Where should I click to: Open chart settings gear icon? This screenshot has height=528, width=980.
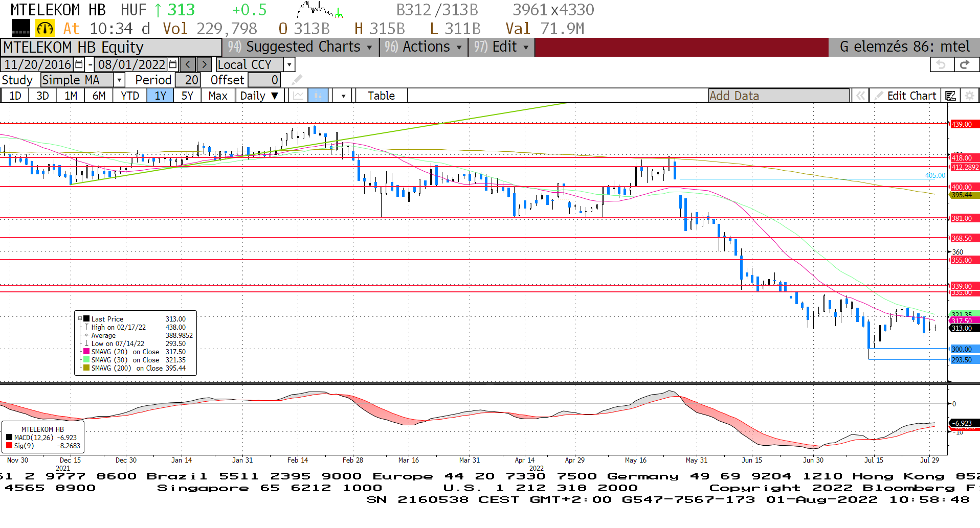pyautogui.click(x=969, y=96)
